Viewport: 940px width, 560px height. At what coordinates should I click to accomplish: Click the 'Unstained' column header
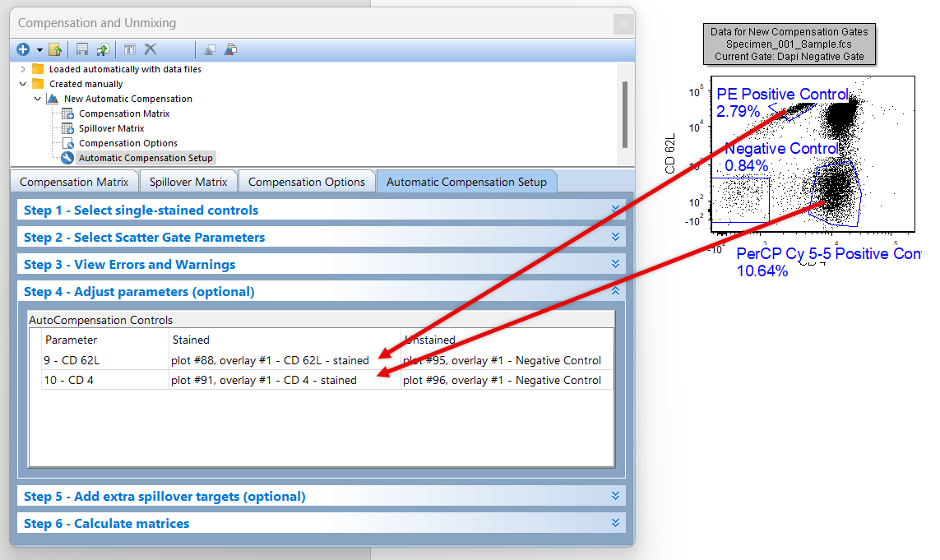[507, 340]
